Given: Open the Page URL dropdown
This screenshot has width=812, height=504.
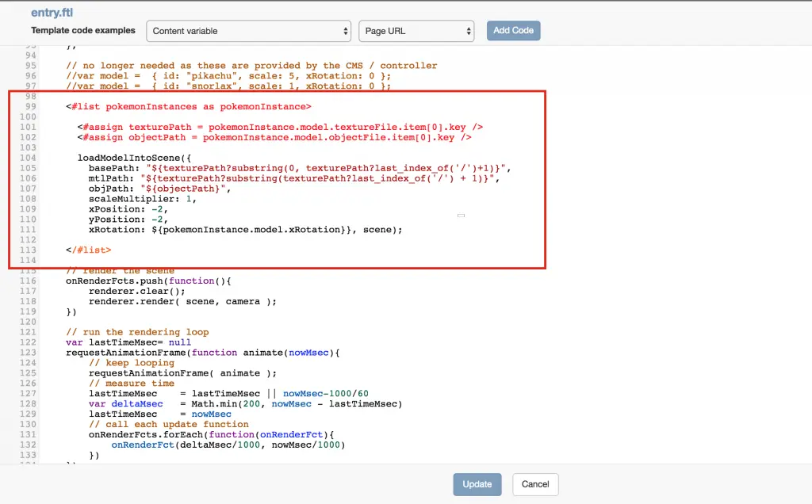Looking at the screenshot, I should pos(416,31).
